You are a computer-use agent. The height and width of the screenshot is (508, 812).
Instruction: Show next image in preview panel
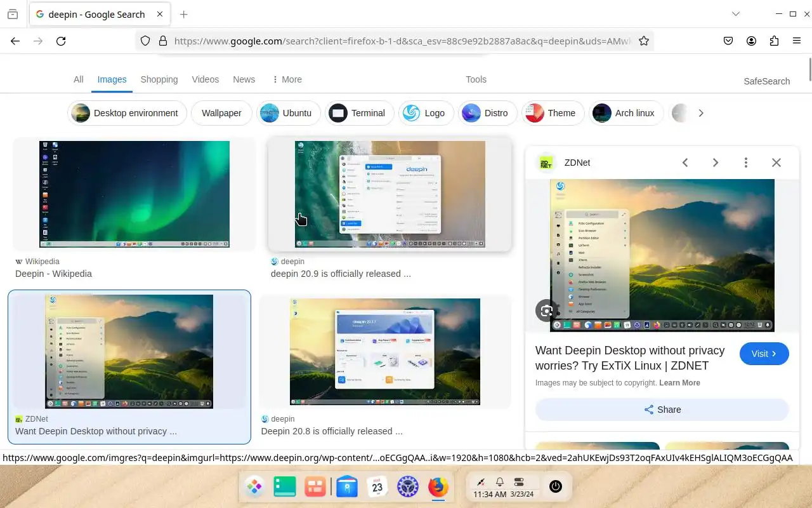716,163
